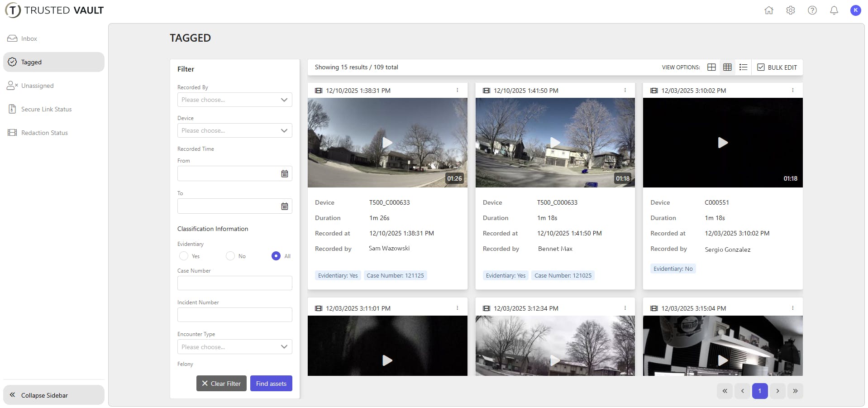Play the 12/03/2025 3:12:34 PM video
The height and width of the screenshot is (408, 868).
[555, 360]
